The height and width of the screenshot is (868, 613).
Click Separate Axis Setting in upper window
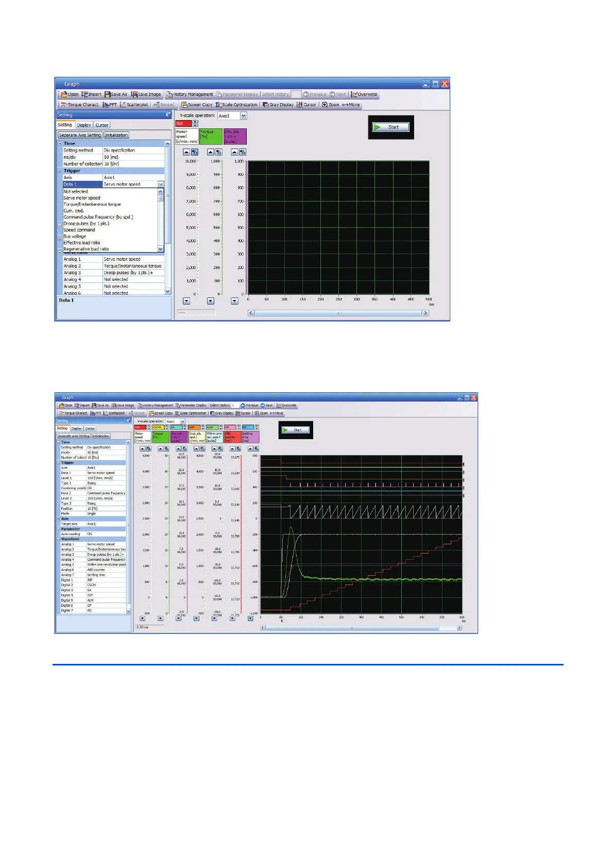tap(80, 135)
